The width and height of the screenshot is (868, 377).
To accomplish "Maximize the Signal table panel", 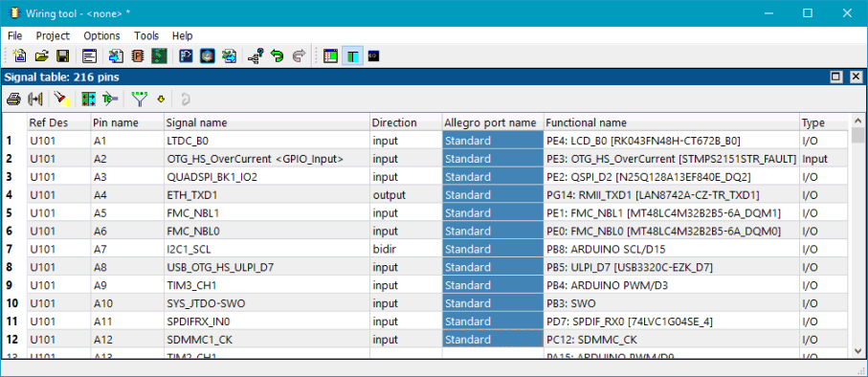I will click(x=836, y=77).
